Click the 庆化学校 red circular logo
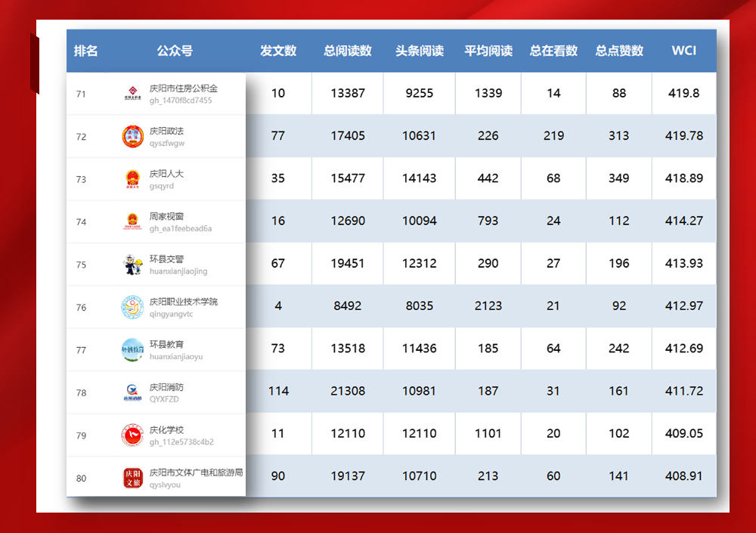Viewport: 756px width, 533px height. point(132,435)
